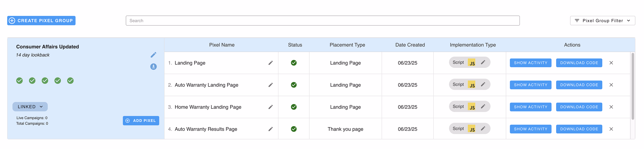Click the JS badge for Auto Warranty Landing Page
This screenshot has height=149, width=644.
tap(472, 85)
